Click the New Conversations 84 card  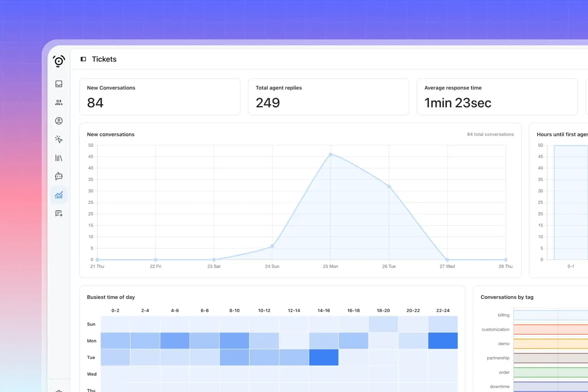tap(160, 97)
